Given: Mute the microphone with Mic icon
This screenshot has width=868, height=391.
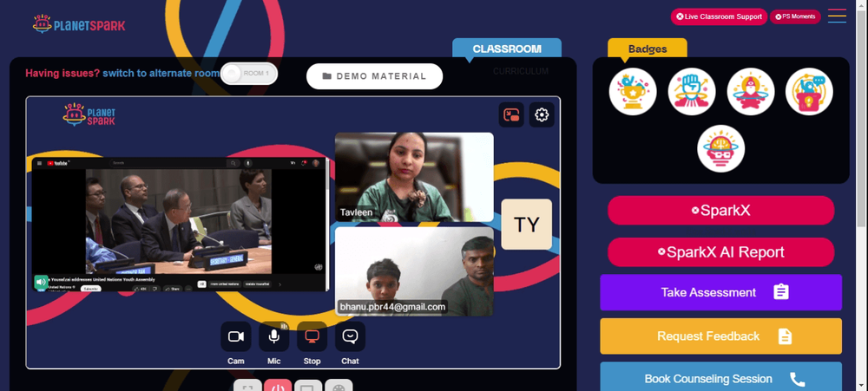Looking at the screenshot, I should pos(274,336).
